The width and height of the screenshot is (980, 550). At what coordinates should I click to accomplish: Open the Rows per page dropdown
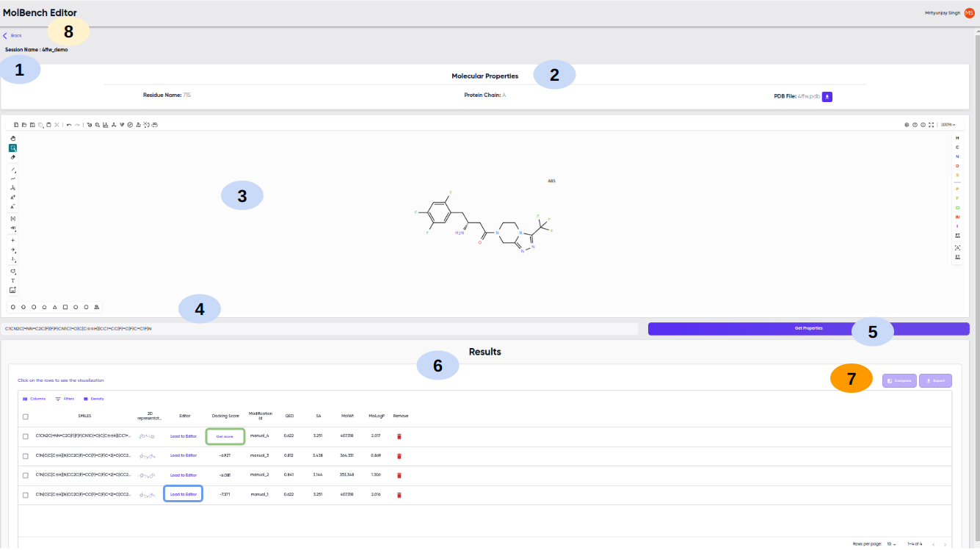click(892, 544)
